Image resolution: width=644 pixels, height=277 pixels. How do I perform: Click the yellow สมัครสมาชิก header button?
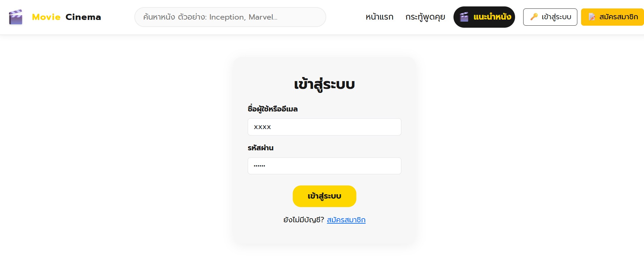(613, 17)
